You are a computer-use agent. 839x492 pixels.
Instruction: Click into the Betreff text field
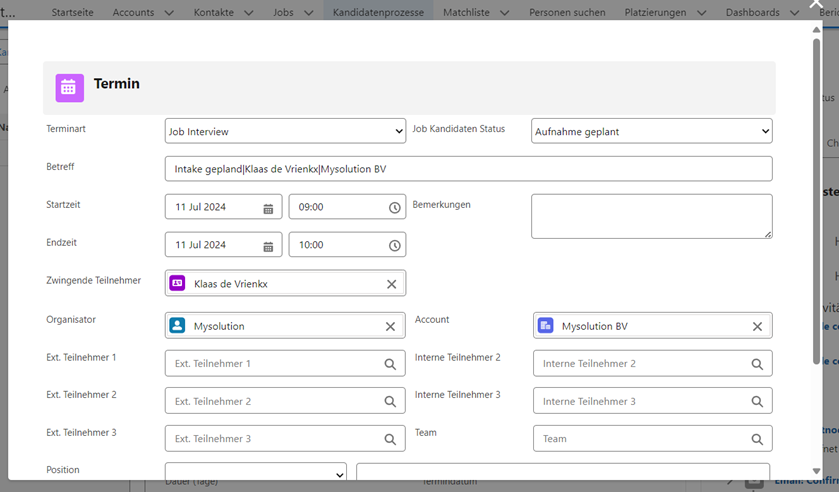click(468, 169)
